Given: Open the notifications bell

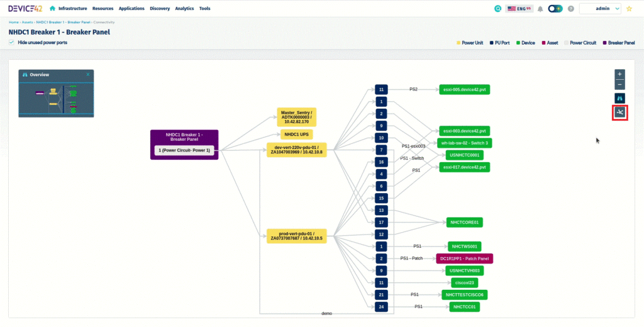Looking at the screenshot, I should 540,9.
